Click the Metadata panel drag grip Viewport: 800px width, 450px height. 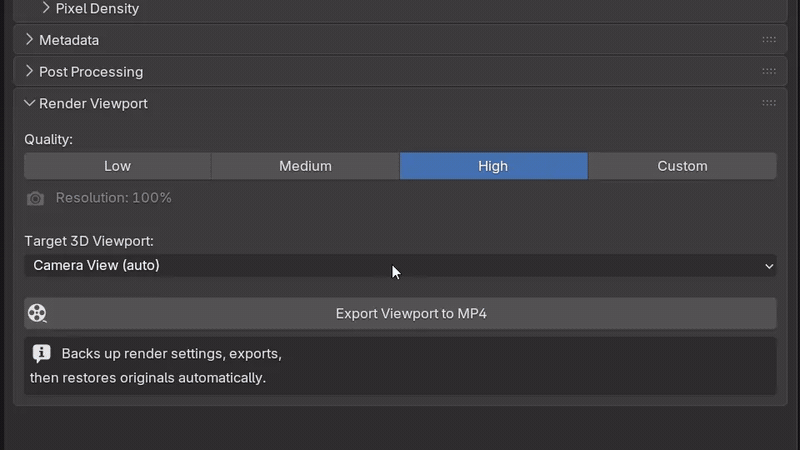(769, 40)
